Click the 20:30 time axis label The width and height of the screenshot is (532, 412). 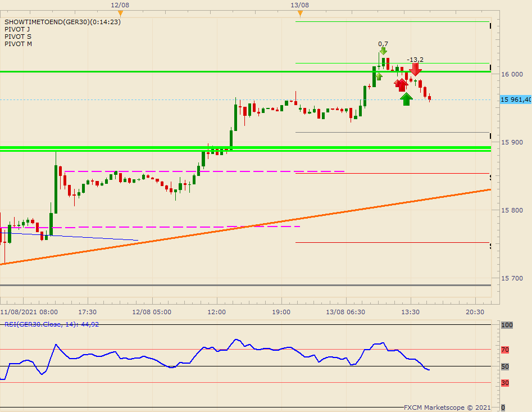coord(475,312)
